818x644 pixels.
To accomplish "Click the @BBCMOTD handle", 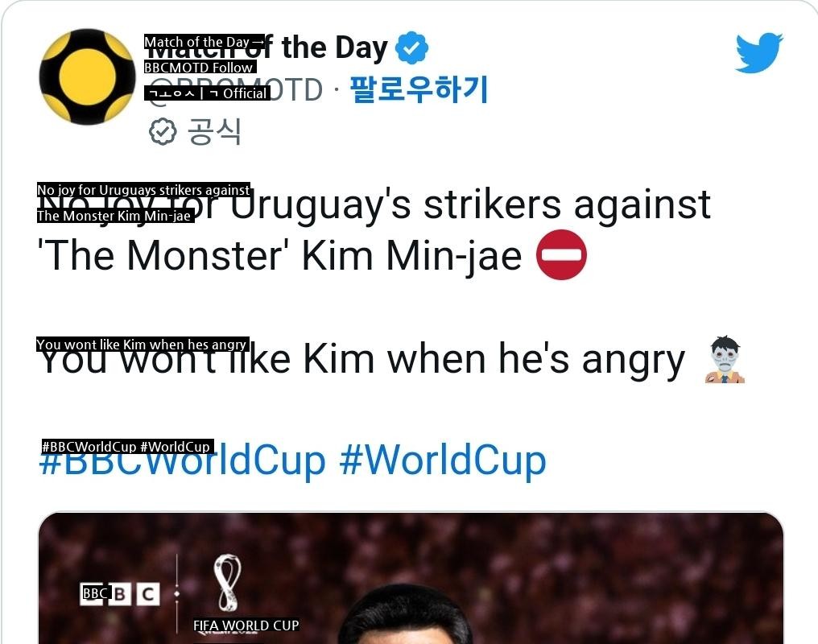I will click(233, 89).
